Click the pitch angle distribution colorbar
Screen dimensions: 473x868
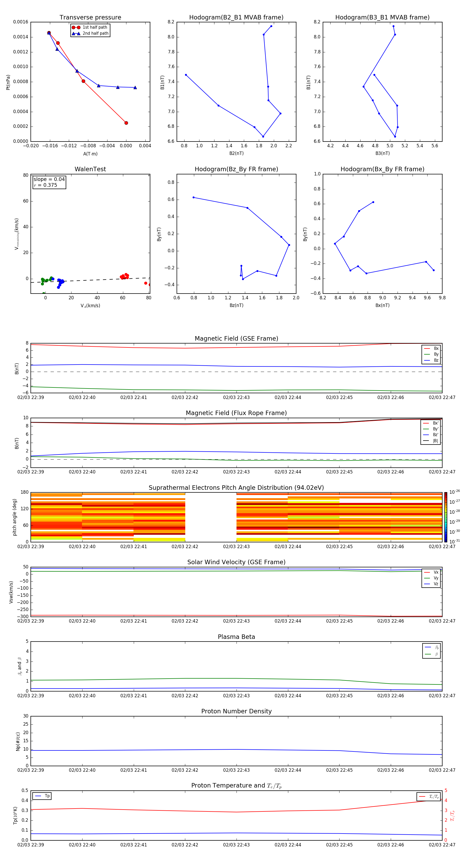coord(445,517)
